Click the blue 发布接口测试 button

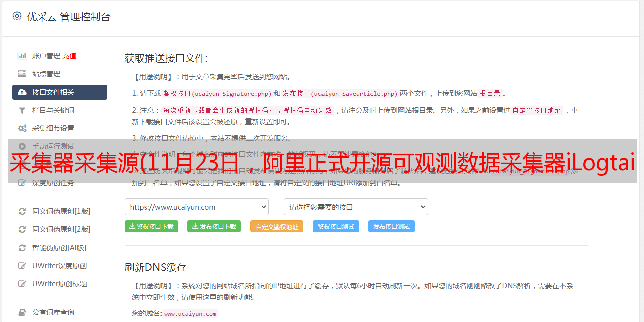391,226
